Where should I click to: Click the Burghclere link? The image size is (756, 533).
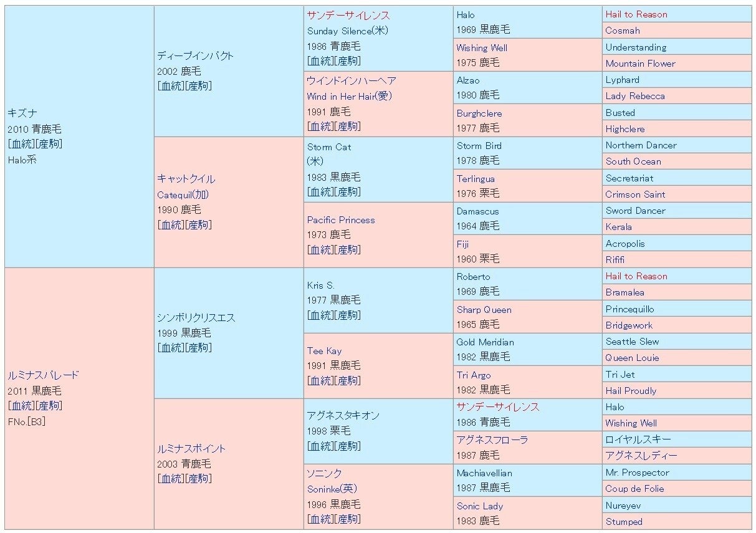pyautogui.click(x=479, y=113)
